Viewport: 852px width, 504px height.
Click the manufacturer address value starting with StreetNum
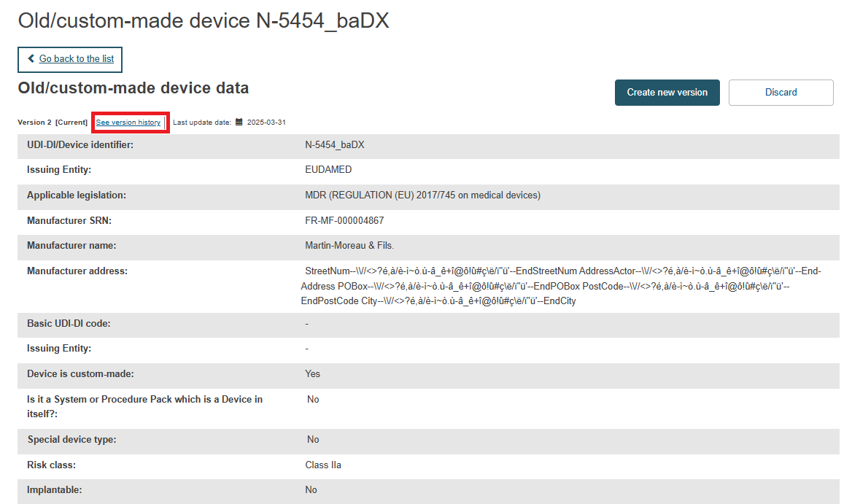point(561,286)
